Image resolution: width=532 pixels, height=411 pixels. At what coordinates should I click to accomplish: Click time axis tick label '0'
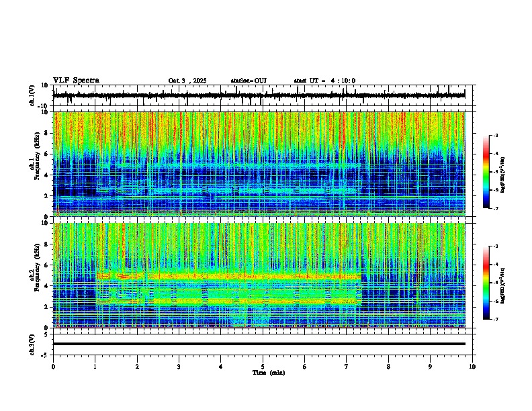pyautogui.click(x=53, y=367)
